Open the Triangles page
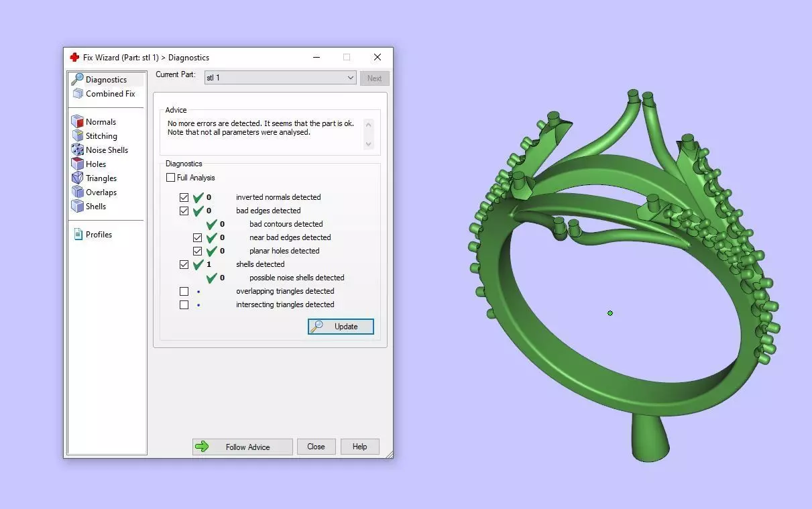Image resolution: width=812 pixels, height=509 pixels. click(101, 178)
